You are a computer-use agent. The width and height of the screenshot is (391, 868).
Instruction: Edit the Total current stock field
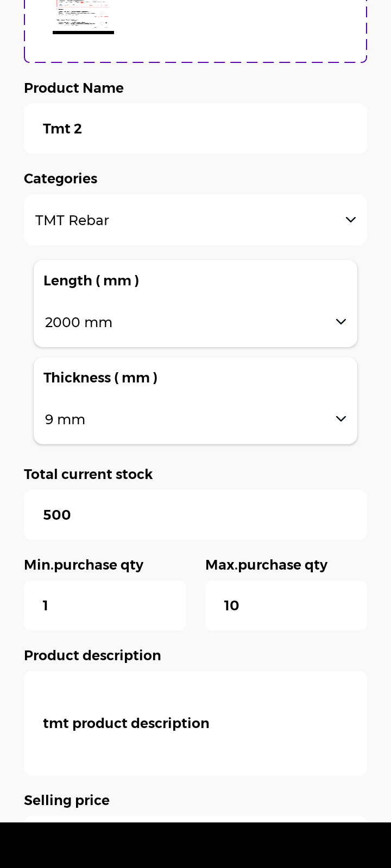tap(195, 515)
